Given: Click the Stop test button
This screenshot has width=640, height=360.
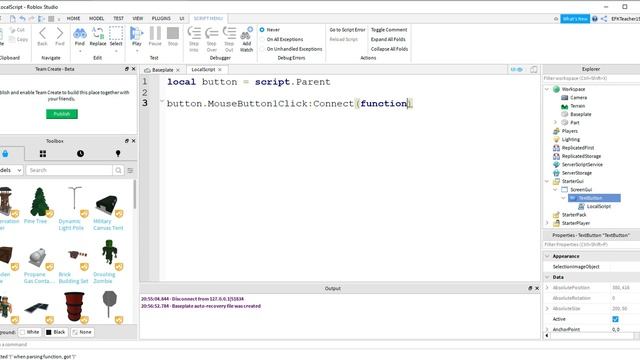Looking at the screenshot, I should point(173,33).
